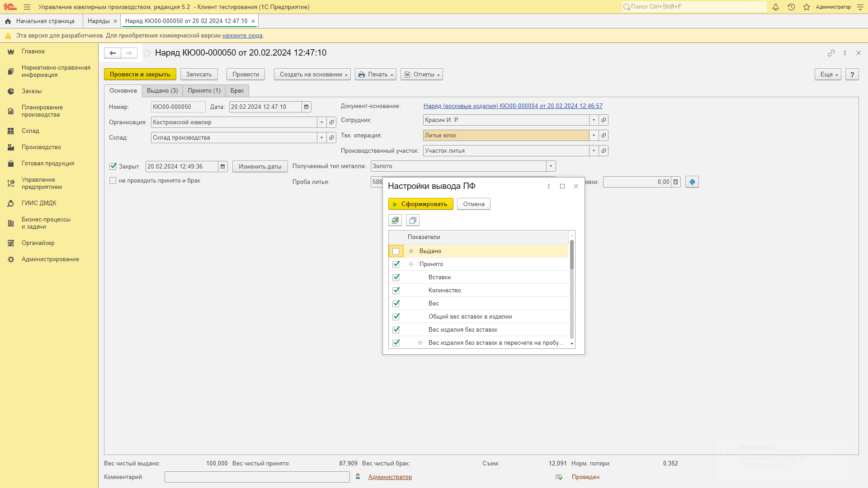Uncheck Общий вес вставок в изделии

point(396,317)
